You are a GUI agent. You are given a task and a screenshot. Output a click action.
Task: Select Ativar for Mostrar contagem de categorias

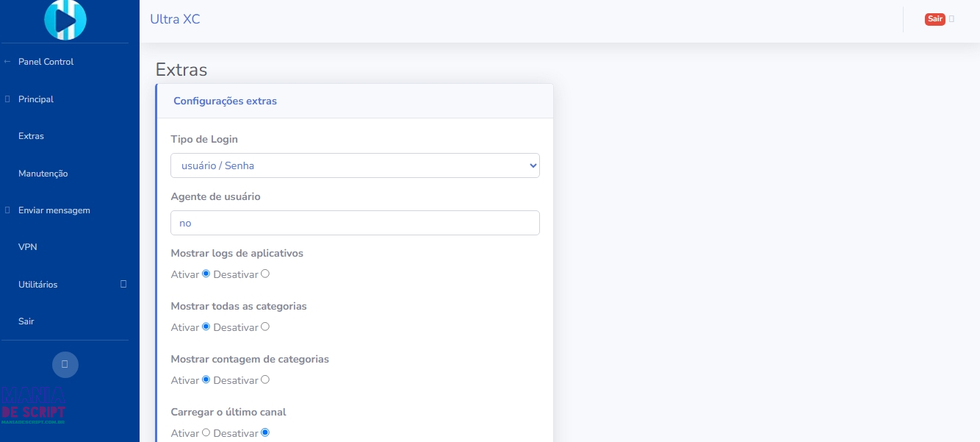point(206,379)
